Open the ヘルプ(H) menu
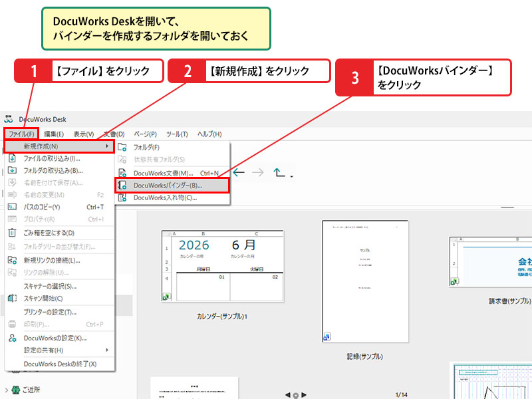Viewport: 532px width, 399px height. coord(209,134)
